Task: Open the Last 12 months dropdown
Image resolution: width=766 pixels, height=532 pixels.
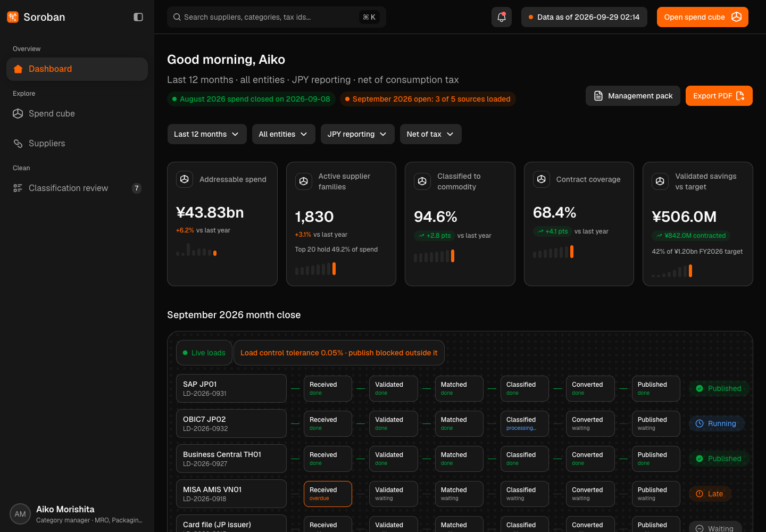Action: coord(207,134)
